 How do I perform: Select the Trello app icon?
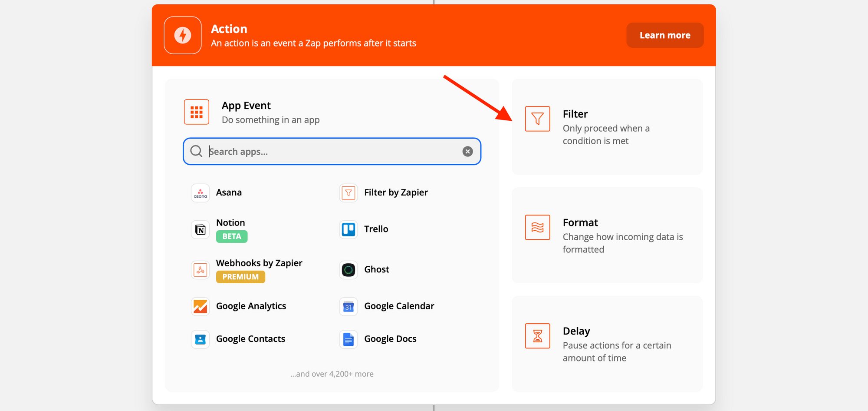click(349, 229)
